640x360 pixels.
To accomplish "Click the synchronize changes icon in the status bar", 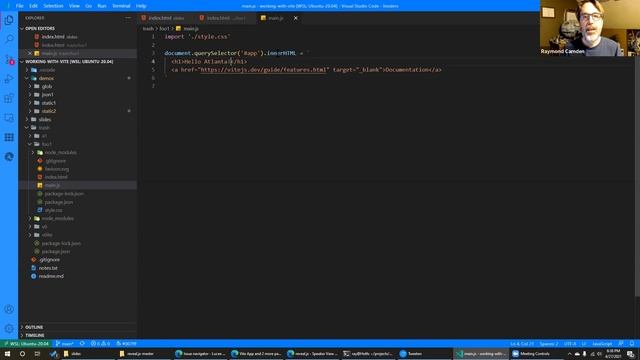I will click(82, 344).
